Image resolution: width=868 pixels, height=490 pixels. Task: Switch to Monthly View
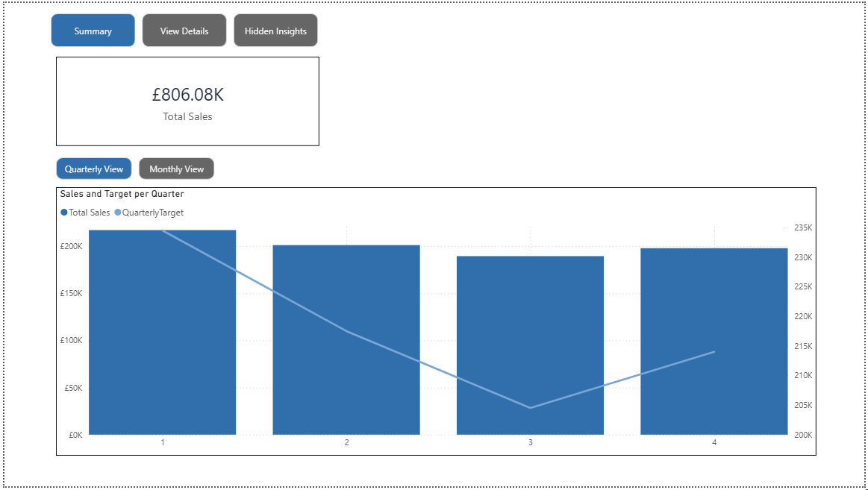point(176,169)
